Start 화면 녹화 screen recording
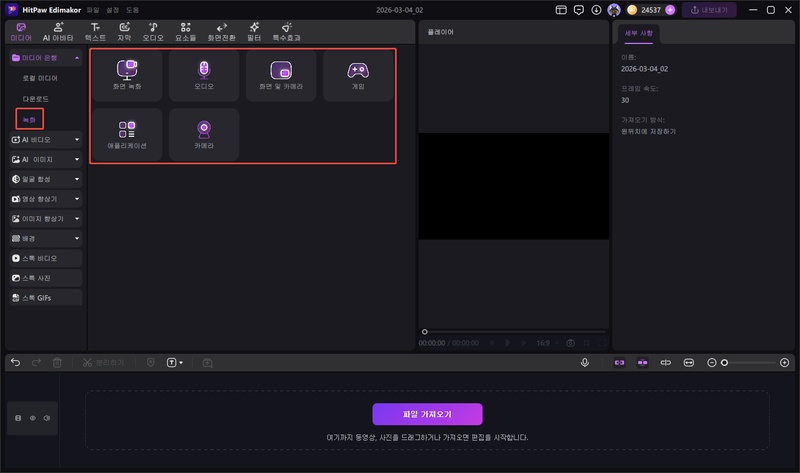Viewport: 800px width, 473px height. tap(127, 76)
